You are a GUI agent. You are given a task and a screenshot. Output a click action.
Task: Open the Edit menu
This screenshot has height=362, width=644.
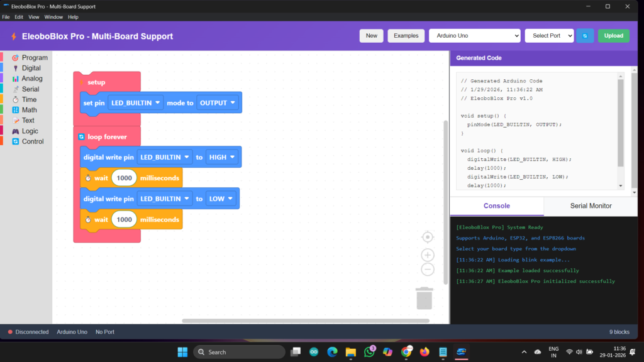point(19,17)
